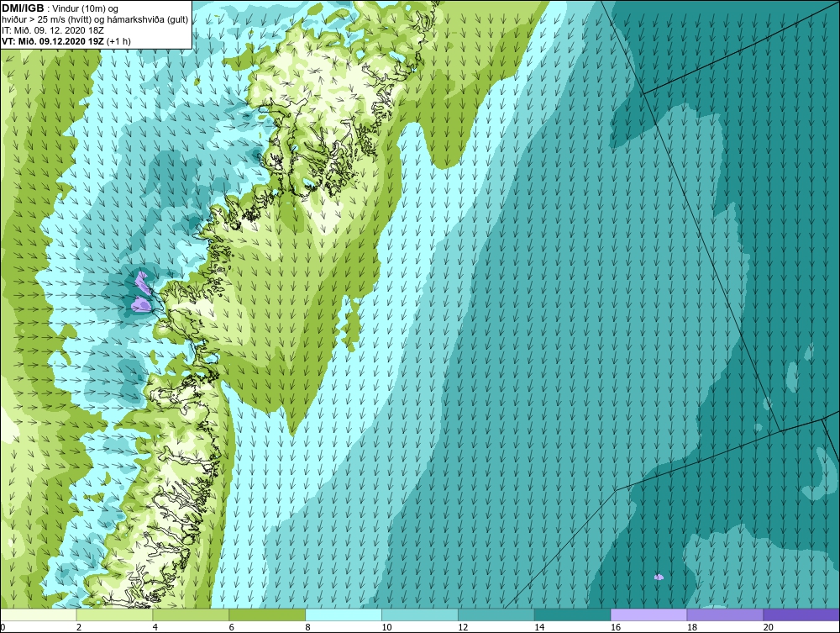Click the legend value 20
This screenshot has height=633, width=840.
click(x=769, y=627)
